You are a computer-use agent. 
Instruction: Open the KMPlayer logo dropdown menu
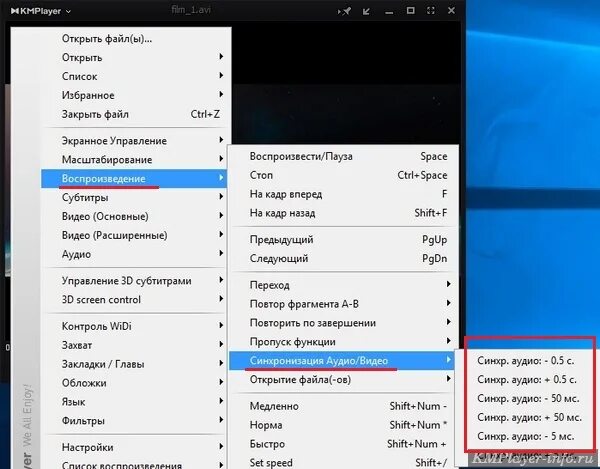tap(41, 11)
